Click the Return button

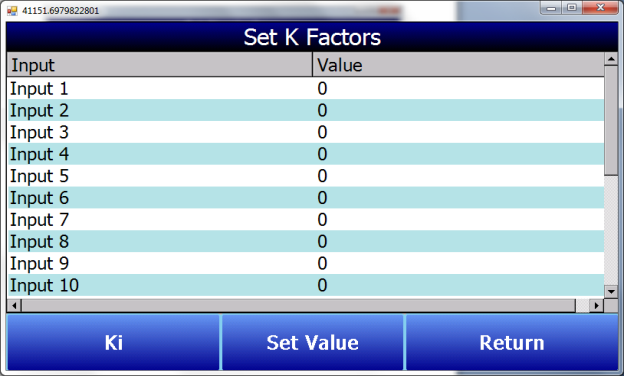coord(512,343)
